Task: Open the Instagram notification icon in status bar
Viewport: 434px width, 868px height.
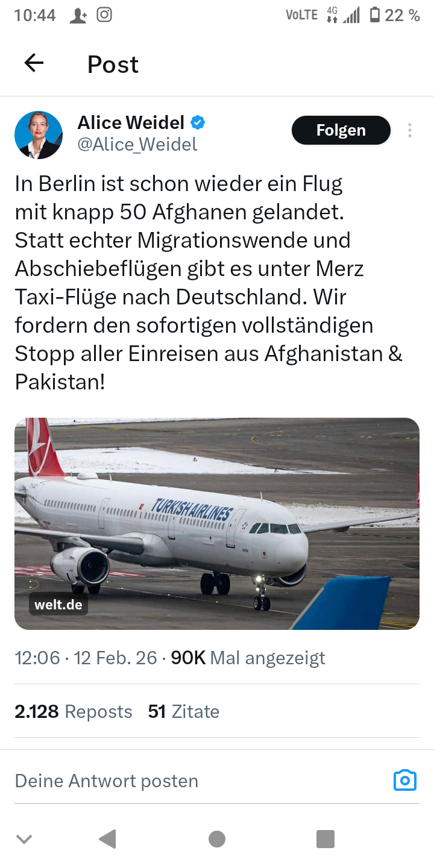Action: (x=104, y=15)
